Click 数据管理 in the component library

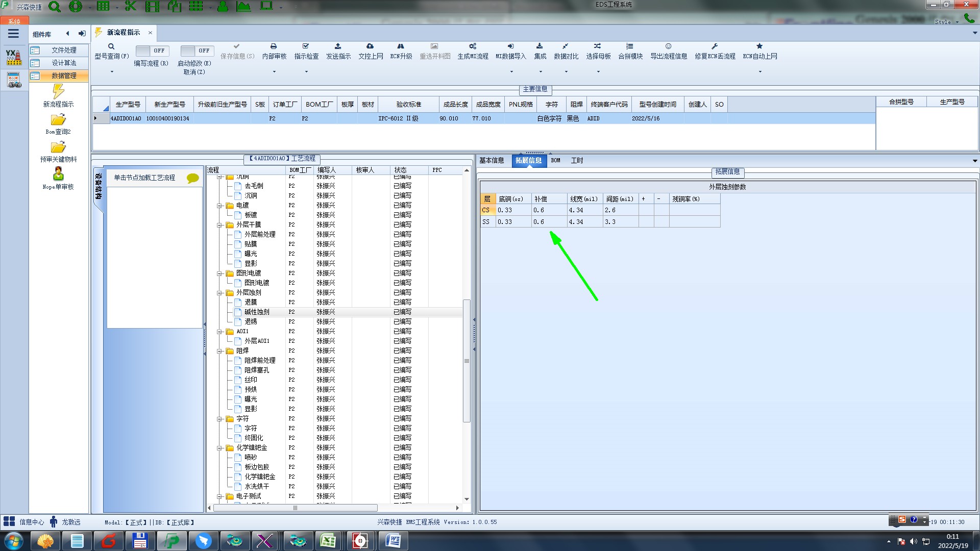click(63, 76)
